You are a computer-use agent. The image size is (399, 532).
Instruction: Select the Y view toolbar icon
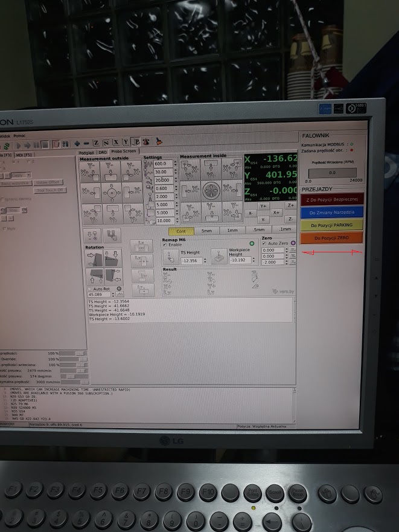pos(126,142)
